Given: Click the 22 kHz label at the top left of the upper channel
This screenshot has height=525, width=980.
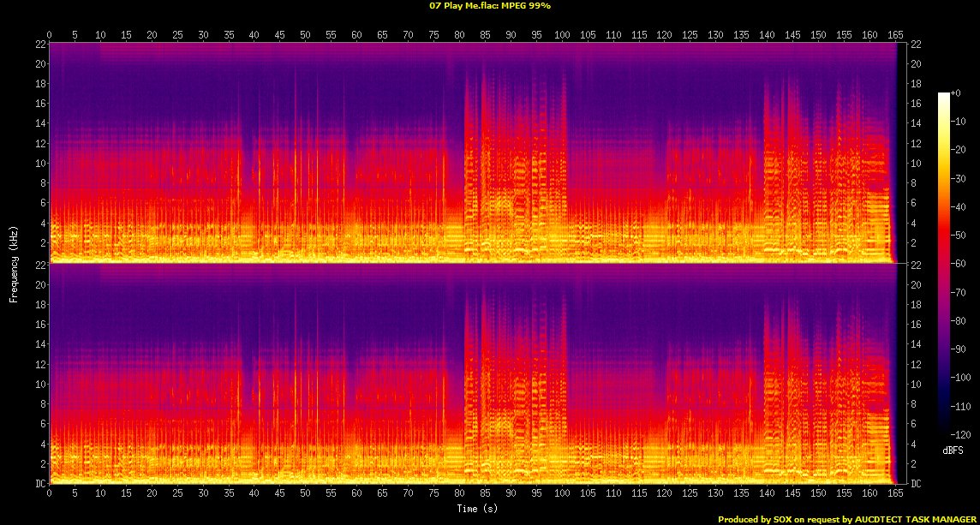Looking at the screenshot, I should [x=39, y=44].
